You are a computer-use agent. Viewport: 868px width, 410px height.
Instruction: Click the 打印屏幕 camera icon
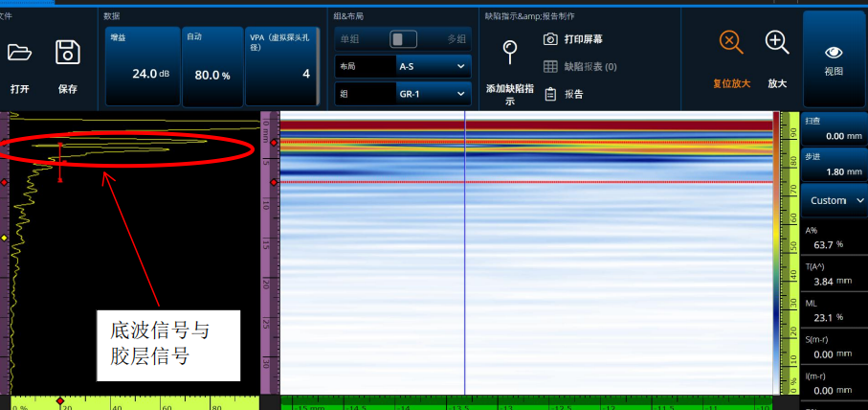[550, 38]
